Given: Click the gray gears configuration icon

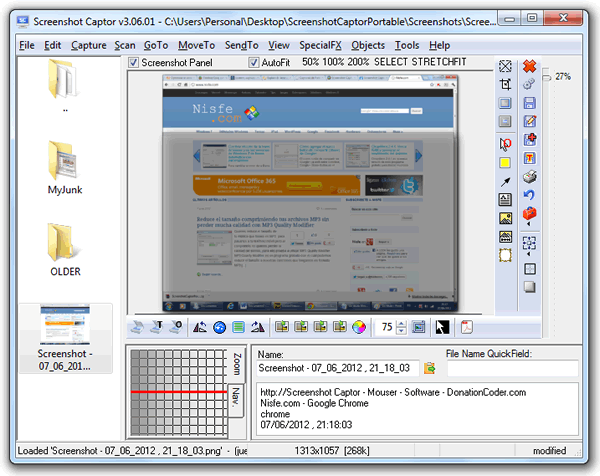Looking at the screenshot, I should (530, 84).
